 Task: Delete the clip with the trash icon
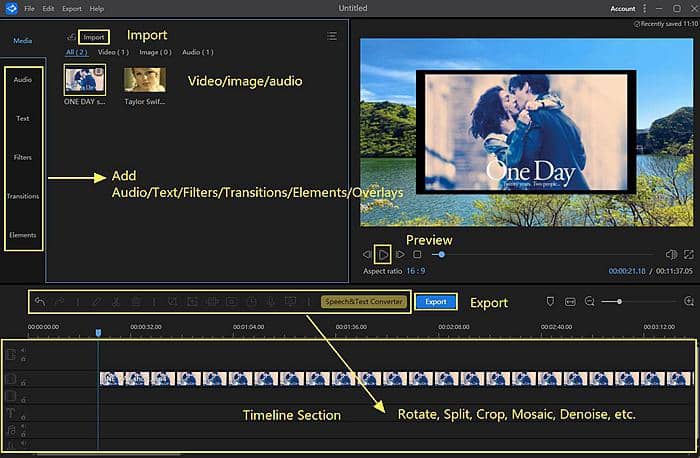(x=136, y=302)
